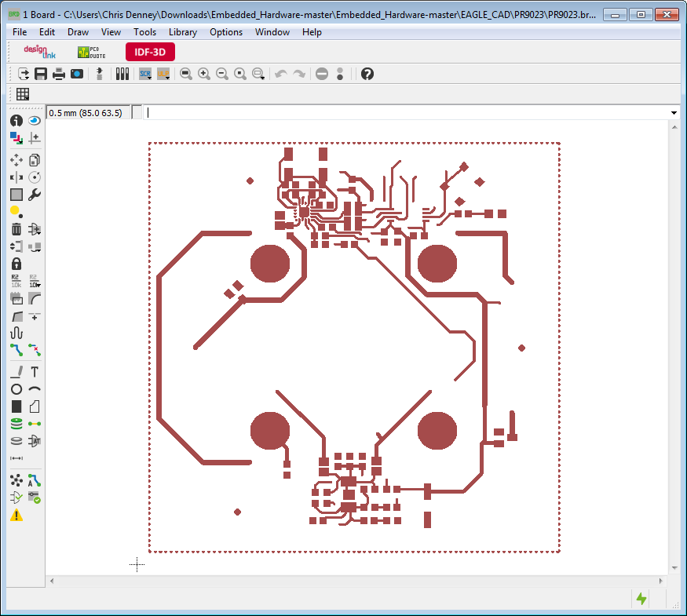This screenshot has width=687, height=616.
Task: Select the Group tool
Action: click(16, 195)
